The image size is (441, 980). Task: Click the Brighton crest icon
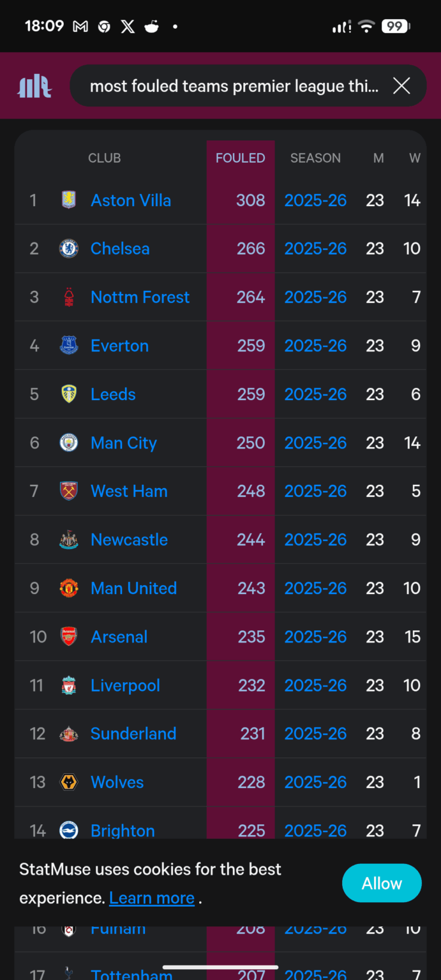68,830
